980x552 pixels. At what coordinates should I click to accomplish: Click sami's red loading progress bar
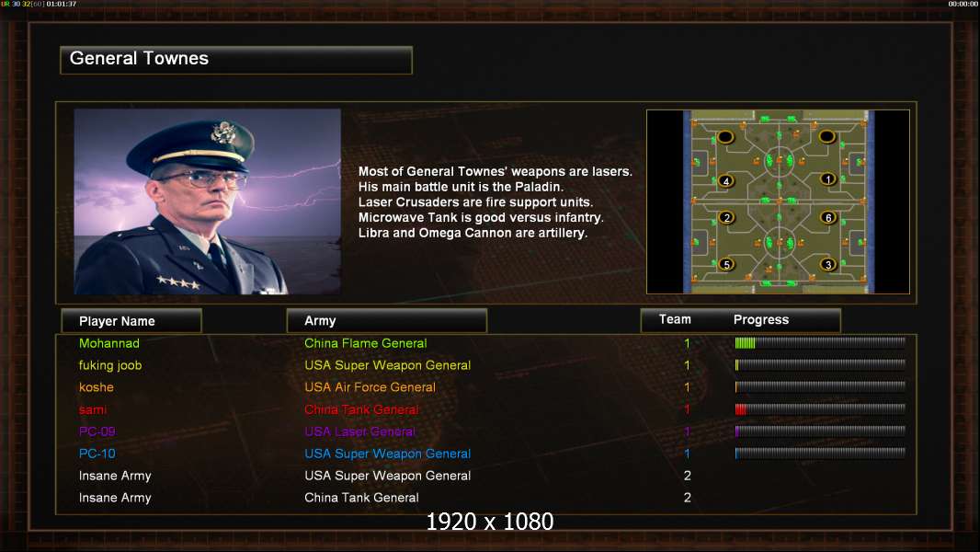pyautogui.click(x=820, y=409)
